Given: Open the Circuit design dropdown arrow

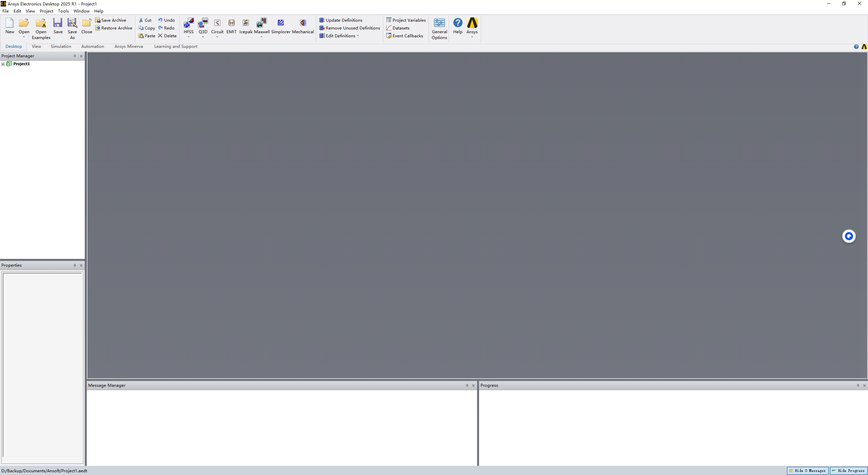Looking at the screenshot, I should click(x=217, y=37).
